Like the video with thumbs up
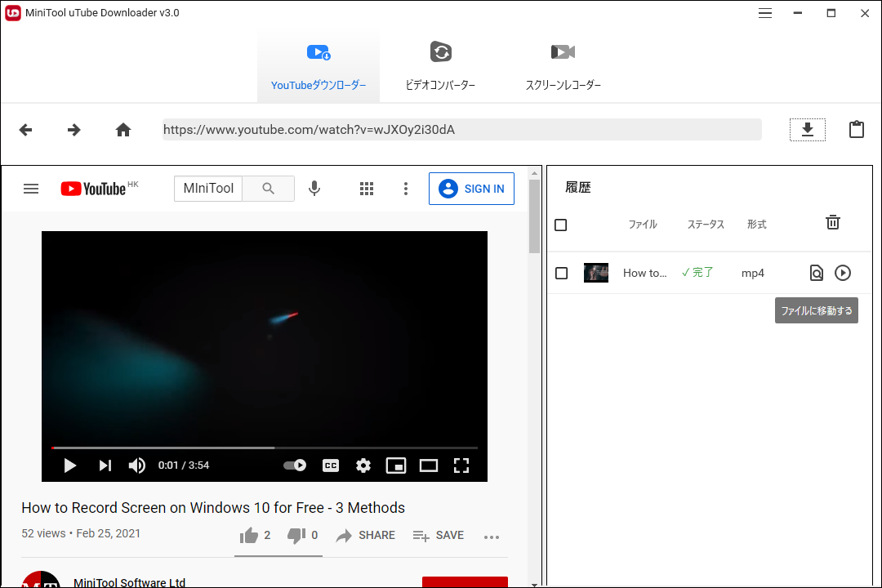Image resolution: width=882 pixels, height=588 pixels. tap(249, 536)
